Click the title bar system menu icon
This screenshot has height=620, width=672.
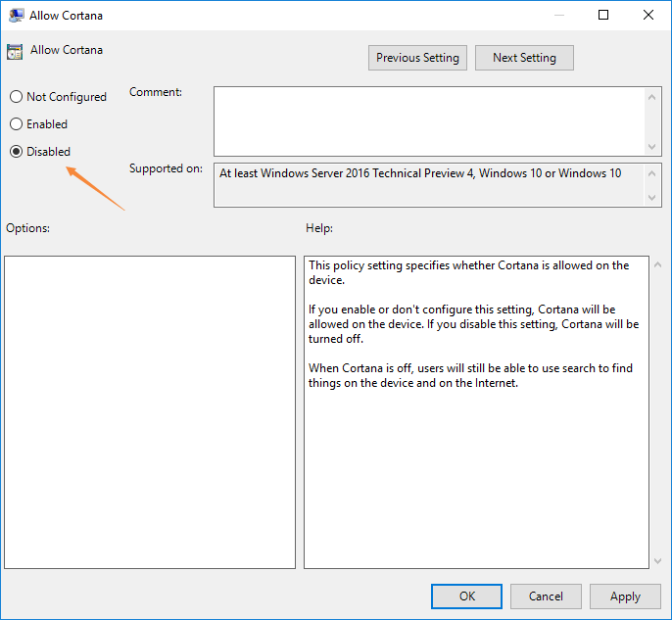[16, 16]
